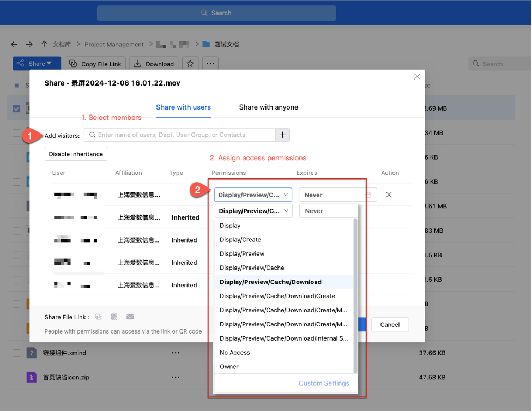Open calendar icon in Expires field
Viewport: 532px width, 412px height.
(369, 195)
